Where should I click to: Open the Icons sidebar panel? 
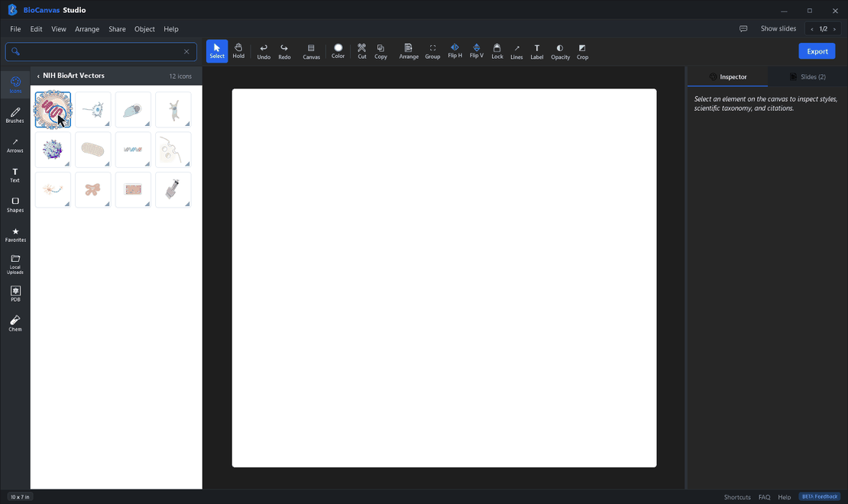pos(15,85)
